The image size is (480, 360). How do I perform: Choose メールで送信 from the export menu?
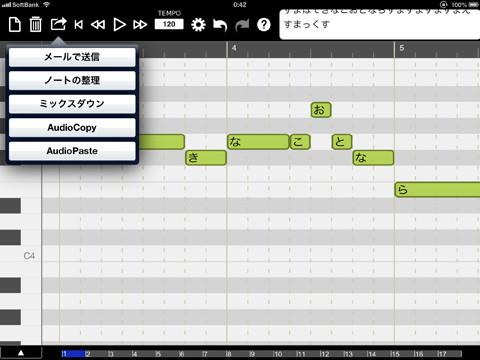72,57
